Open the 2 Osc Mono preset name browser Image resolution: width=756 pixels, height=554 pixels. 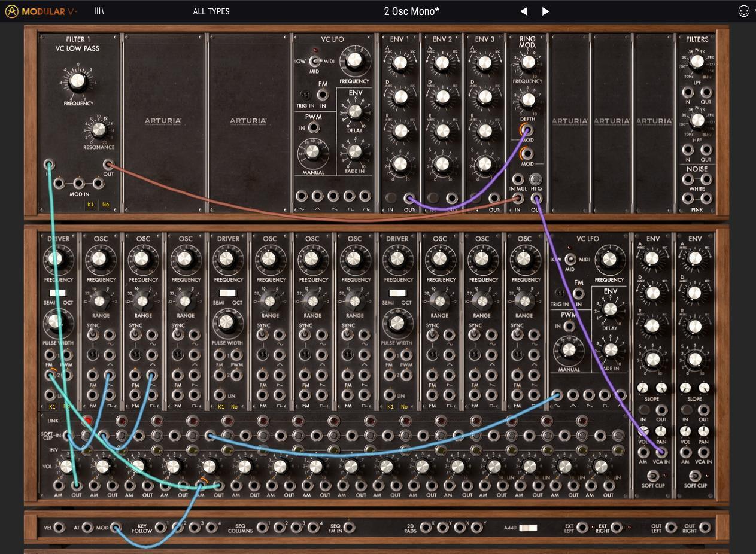pyautogui.click(x=411, y=11)
